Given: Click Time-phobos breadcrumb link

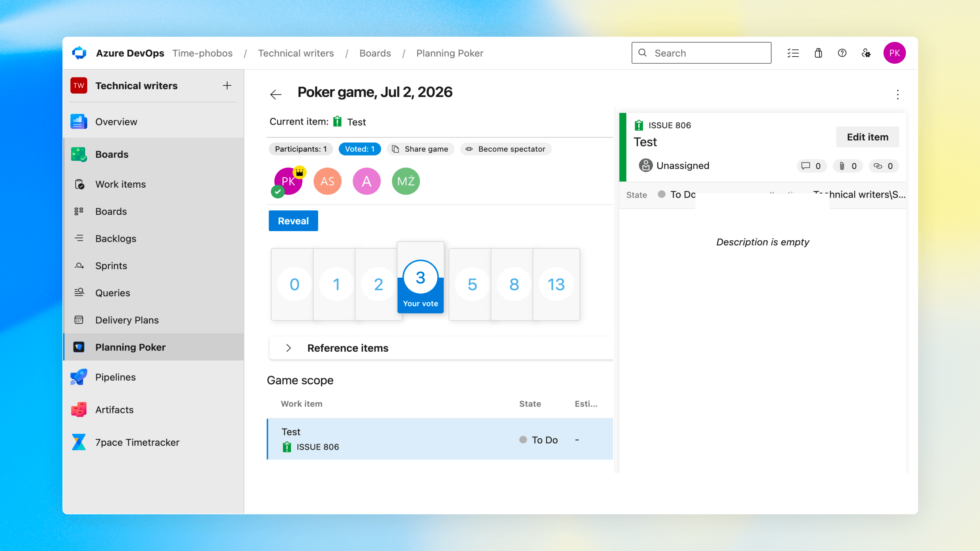Looking at the screenshot, I should pyautogui.click(x=202, y=53).
